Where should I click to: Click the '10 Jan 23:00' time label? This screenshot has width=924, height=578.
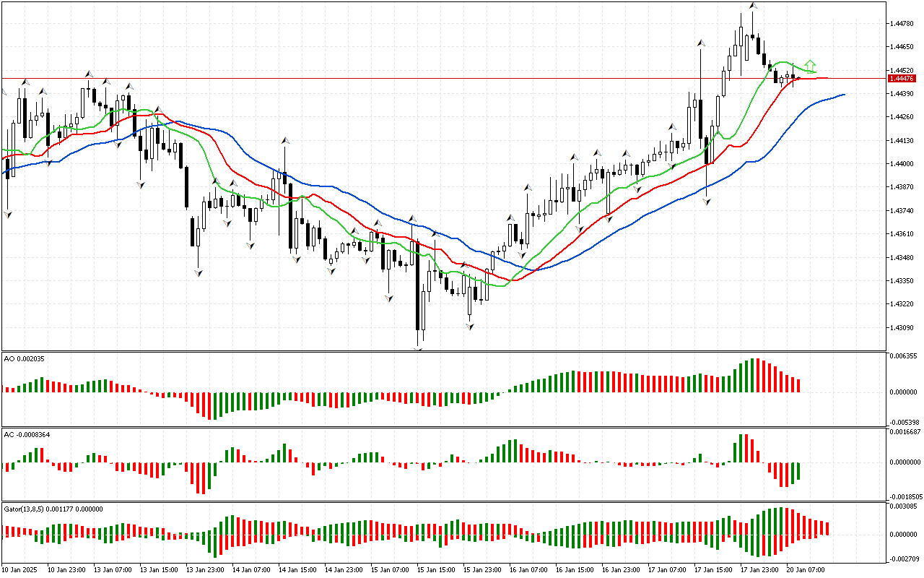(66, 570)
